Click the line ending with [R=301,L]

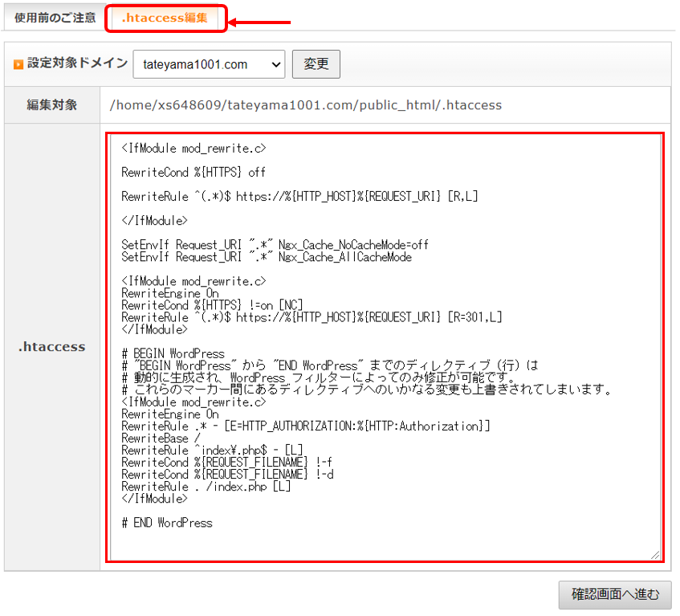click(311, 317)
